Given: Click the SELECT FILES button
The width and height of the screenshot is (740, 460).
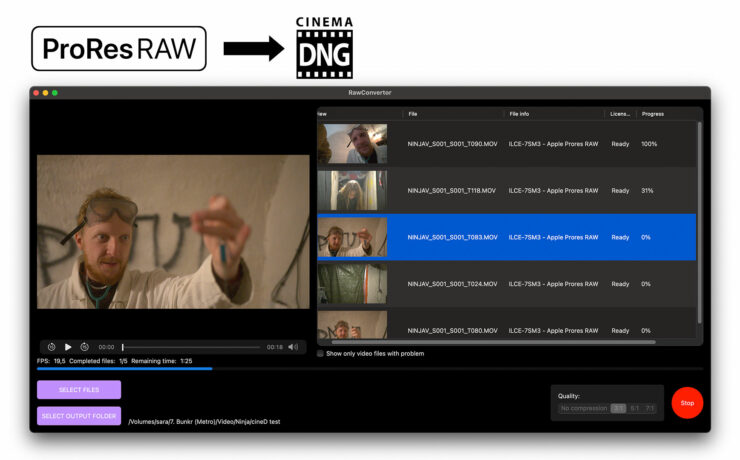Looking at the screenshot, I should pyautogui.click(x=79, y=390).
